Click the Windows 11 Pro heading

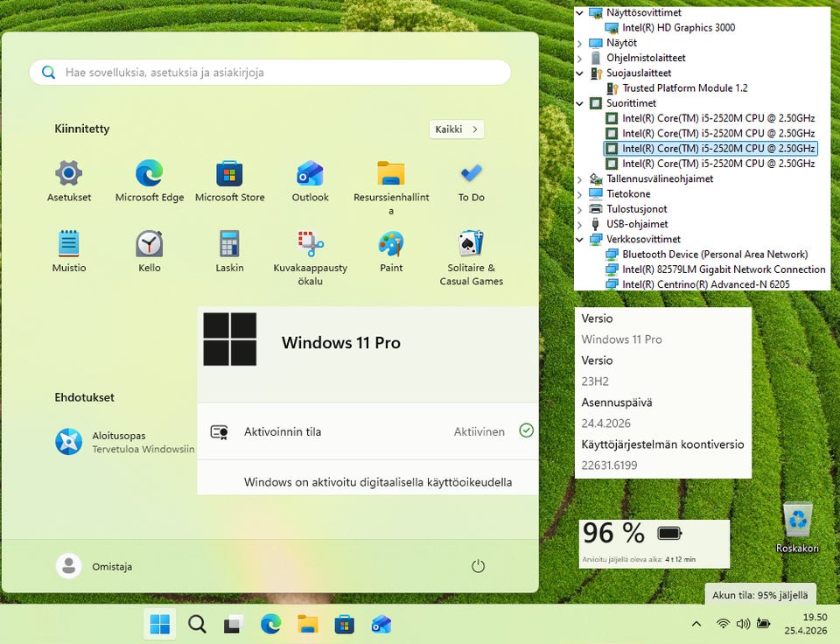(x=340, y=343)
